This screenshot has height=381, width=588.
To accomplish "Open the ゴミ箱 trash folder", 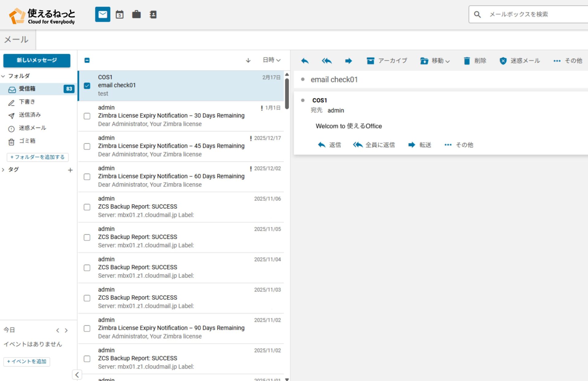I will [27, 141].
